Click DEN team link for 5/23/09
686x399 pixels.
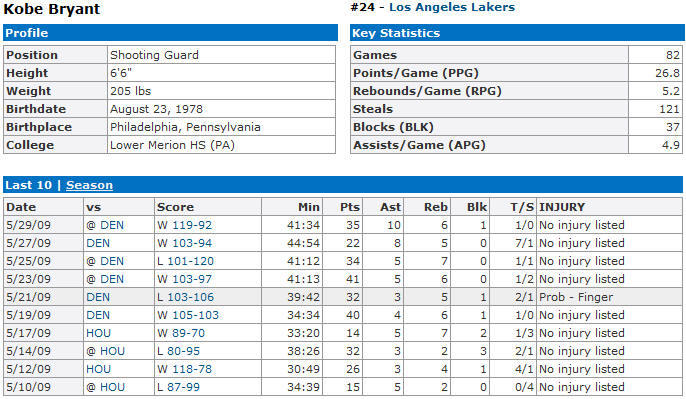(112, 279)
